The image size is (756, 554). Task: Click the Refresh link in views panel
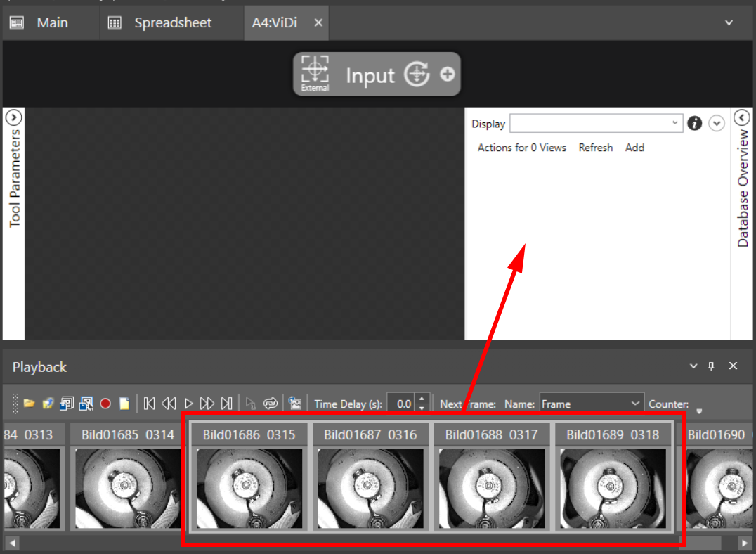coord(595,148)
